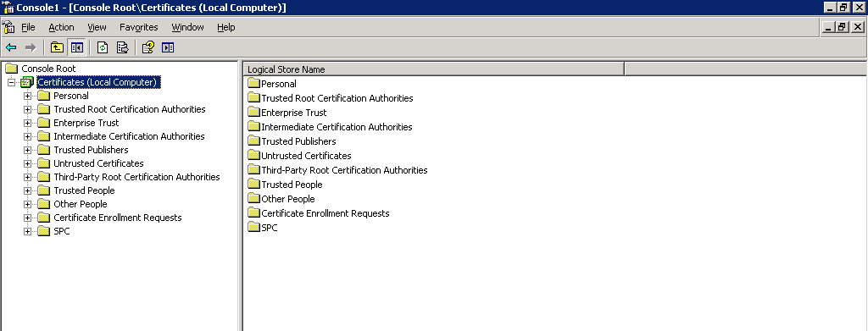Image resolution: width=868 pixels, height=331 pixels.
Task: Click the MMC console icon in the menu bar
Action: (8, 27)
